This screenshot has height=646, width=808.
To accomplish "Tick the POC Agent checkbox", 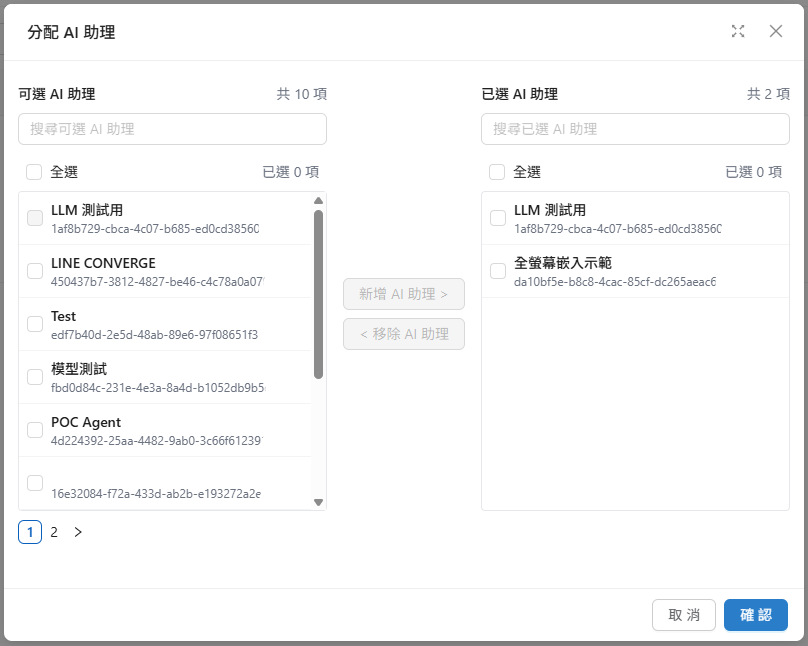I will tap(35, 430).
